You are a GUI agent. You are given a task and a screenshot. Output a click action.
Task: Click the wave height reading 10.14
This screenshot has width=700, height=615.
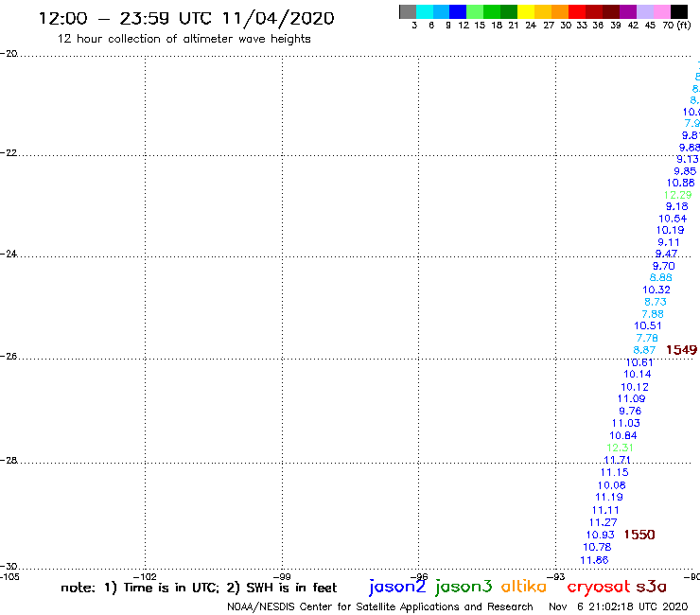click(637, 375)
